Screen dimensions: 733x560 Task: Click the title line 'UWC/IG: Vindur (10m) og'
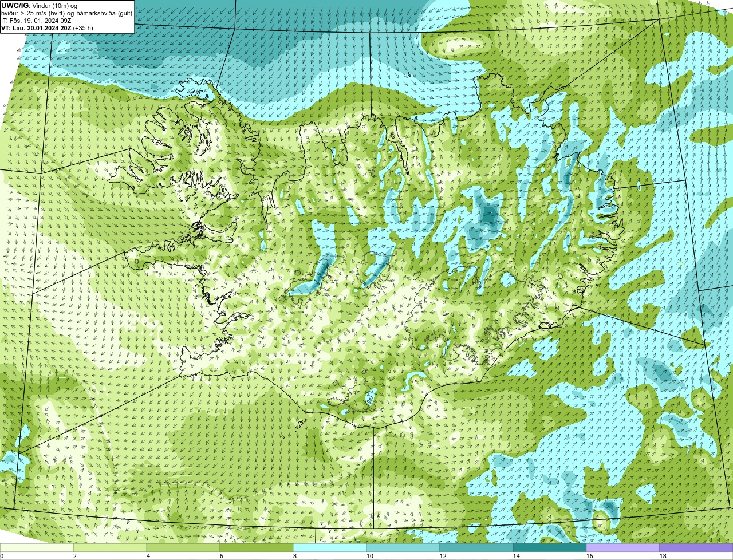pos(39,6)
